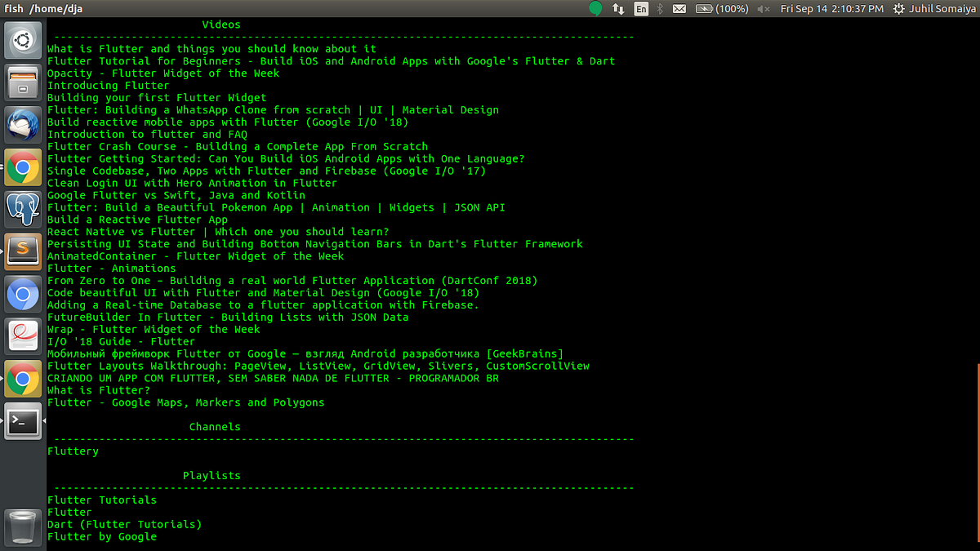980x551 pixels.
Task: Click the 'Introducing Flutter' line
Action: pyautogui.click(x=109, y=86)
